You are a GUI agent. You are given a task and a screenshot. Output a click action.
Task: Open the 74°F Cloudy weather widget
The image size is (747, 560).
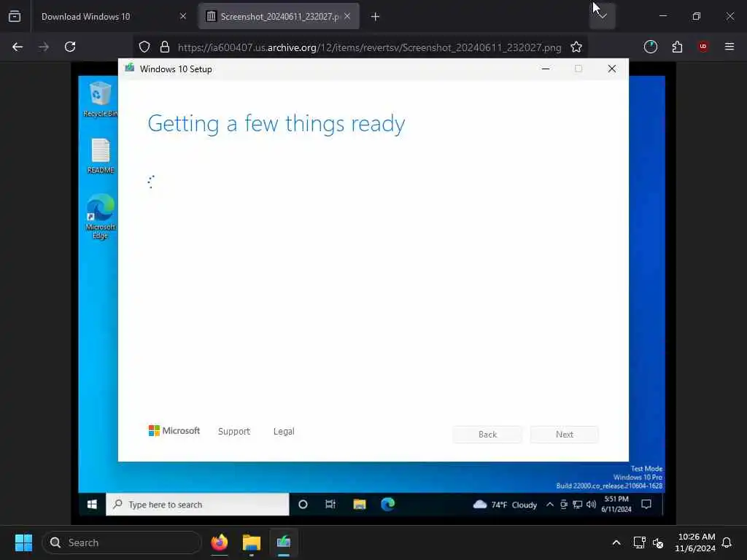coord(505,505)
